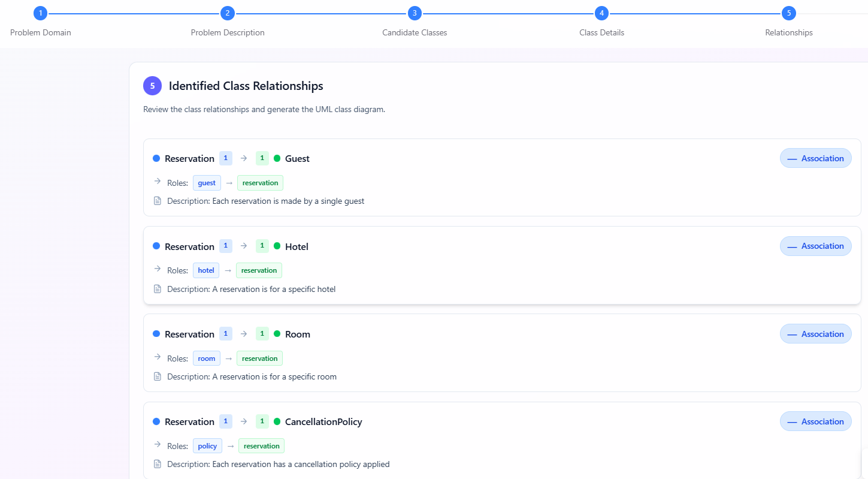This screenshot has height=479, width=868.
Task: Click green dot next to CancellationPolicy
Action: tap(277, 421)
